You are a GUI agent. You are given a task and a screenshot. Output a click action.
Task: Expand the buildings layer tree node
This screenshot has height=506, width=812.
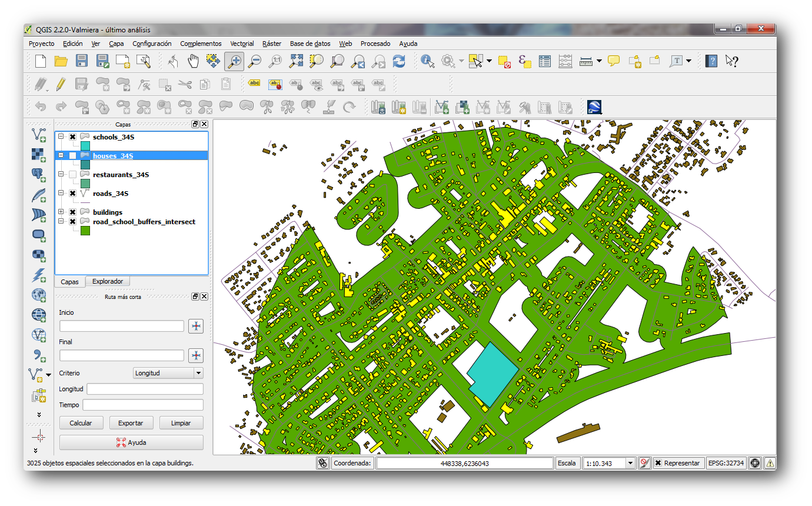[61, 212]
